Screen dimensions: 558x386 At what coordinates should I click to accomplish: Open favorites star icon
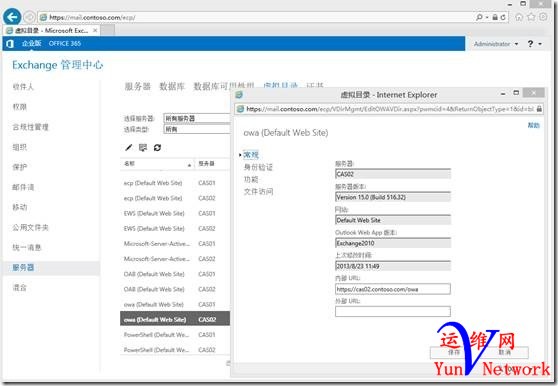531,17
